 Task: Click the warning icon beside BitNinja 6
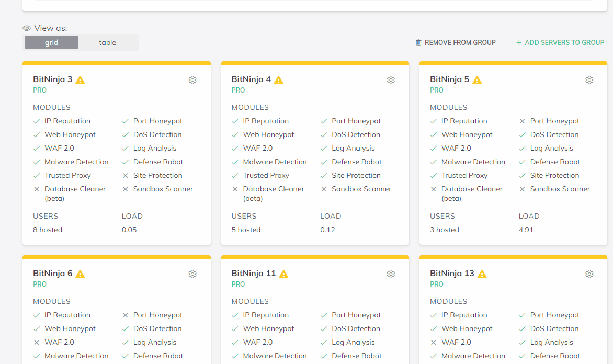click(x=80, y=274)
